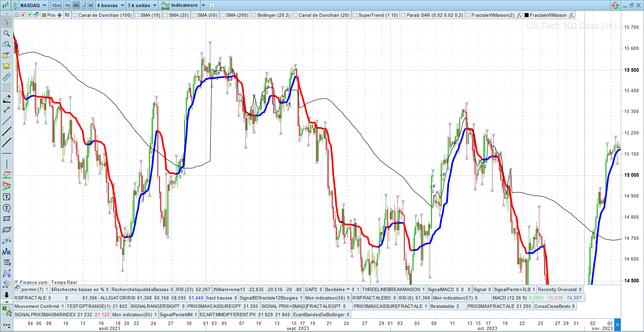Add a speech bubble text annotation
The width and height of the screenshot is (644, 332).
click(x=6, y=208)
